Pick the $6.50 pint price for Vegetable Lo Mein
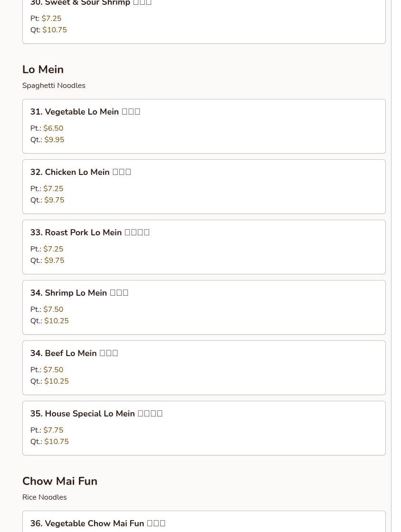 point(53,128)
